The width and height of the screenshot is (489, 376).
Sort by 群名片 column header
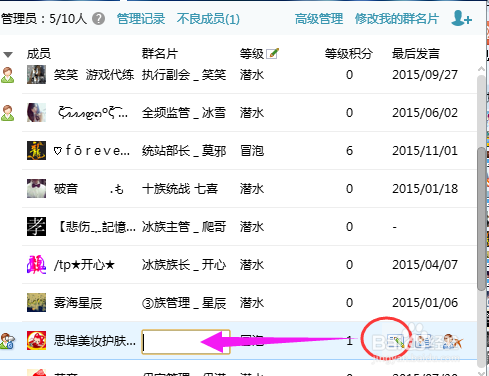click(x=160, y=54)
